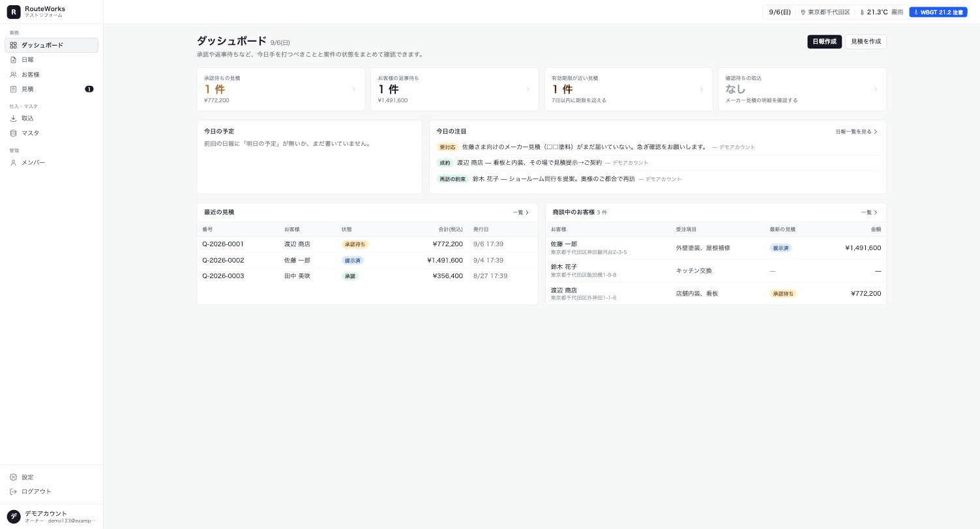Viewport: 980px width, 529px height.
Task: Click the location pin icon by 東京都千代田区
Action: 803,12
